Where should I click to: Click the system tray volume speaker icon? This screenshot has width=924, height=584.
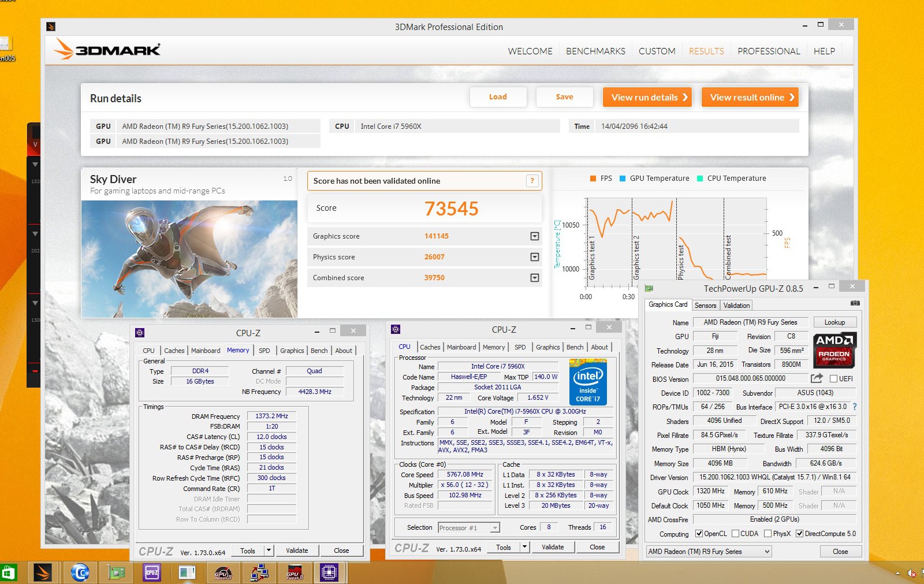(911, 574)
